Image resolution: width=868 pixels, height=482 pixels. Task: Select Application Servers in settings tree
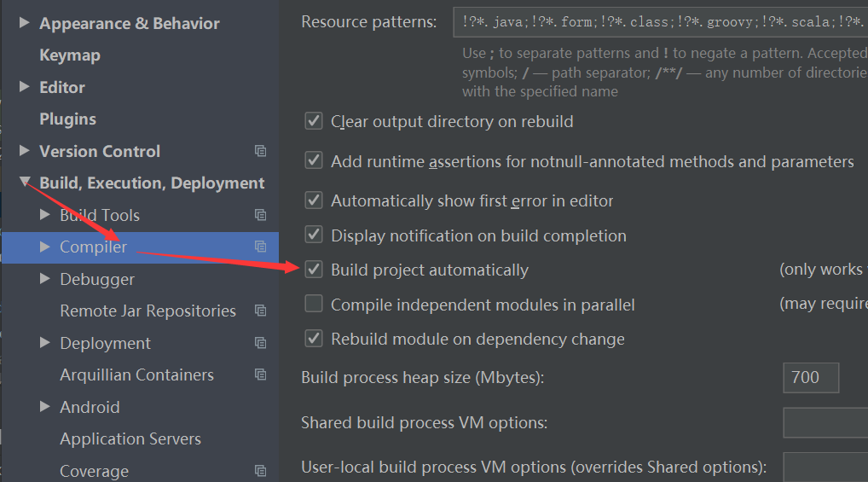click(130, 438)
